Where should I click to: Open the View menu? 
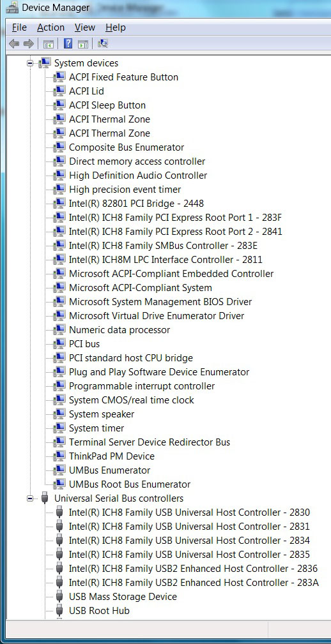click(x=85, y=27)
